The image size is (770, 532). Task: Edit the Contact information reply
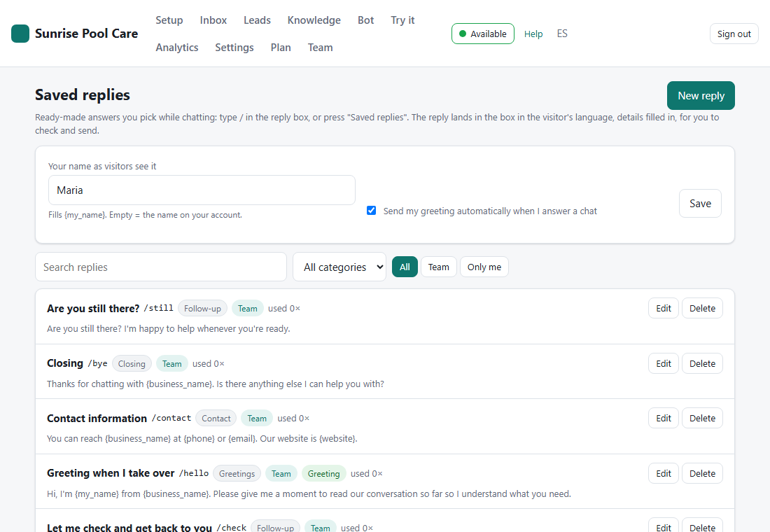(x=664, y=418)
